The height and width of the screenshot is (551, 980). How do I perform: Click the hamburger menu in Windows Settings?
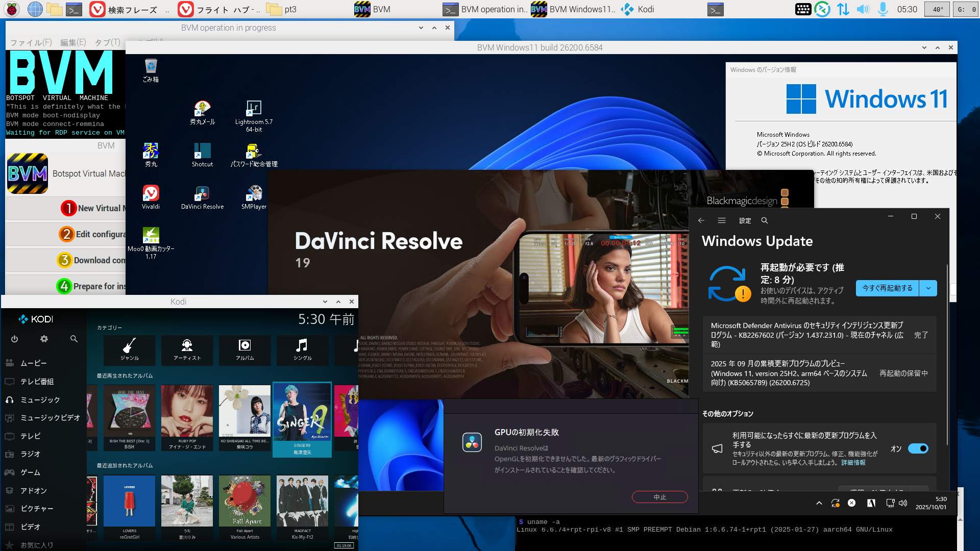coord(721,220)
